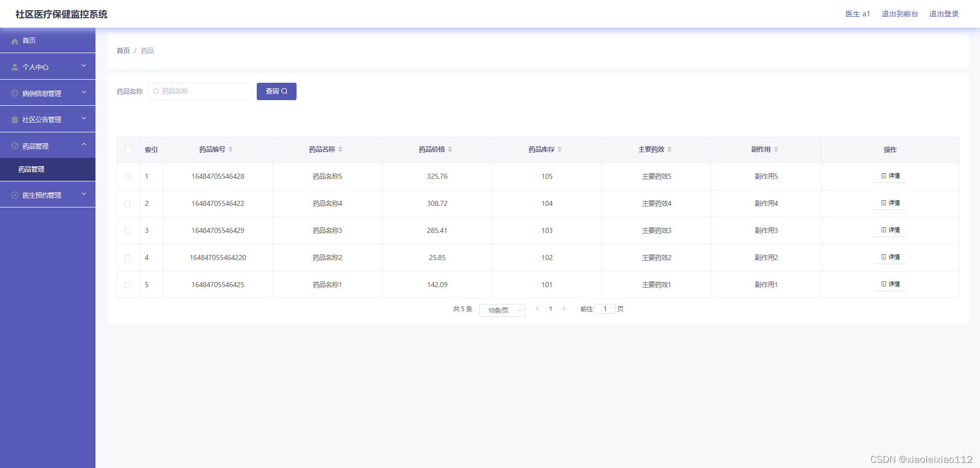Sort by 副作用 column arrows
The image size is (980, 468).
(776, 149)
